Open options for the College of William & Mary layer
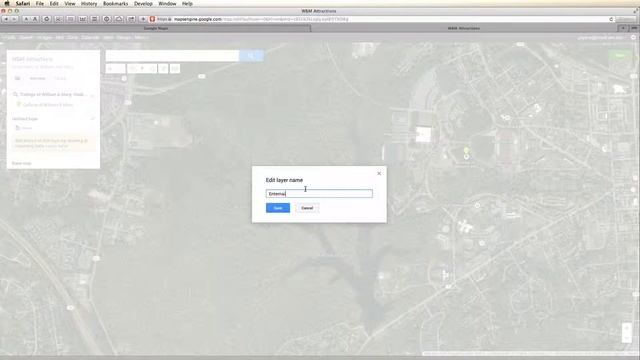 (x=92, y=95)
